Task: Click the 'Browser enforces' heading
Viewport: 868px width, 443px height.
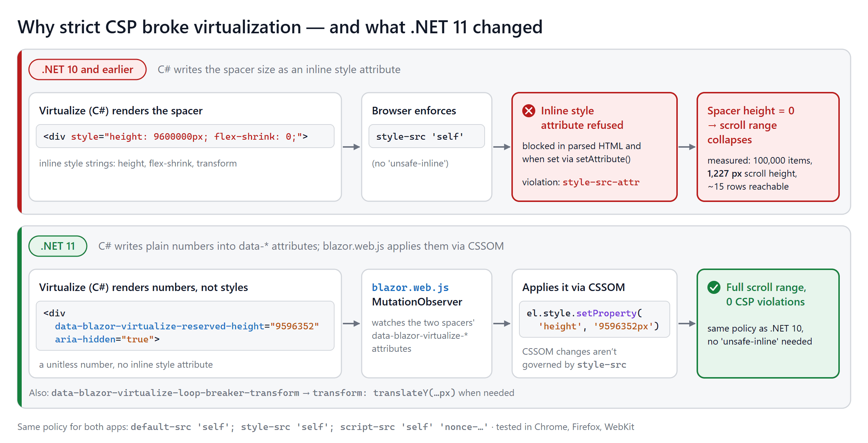Action: point(414,111)
